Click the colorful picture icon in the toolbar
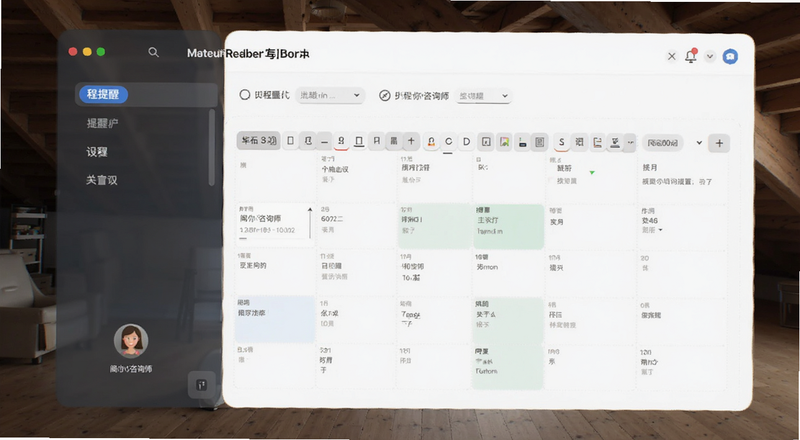This screenshot has width=800, height=440. tap(504, 142)
